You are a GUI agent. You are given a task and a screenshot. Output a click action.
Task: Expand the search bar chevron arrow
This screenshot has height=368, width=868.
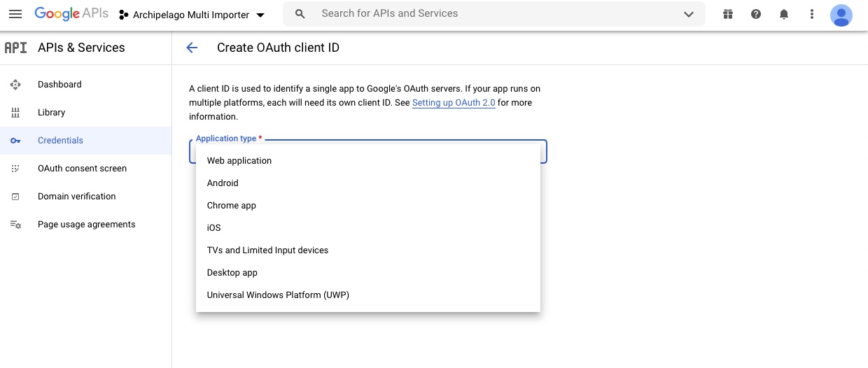[689, 14]
